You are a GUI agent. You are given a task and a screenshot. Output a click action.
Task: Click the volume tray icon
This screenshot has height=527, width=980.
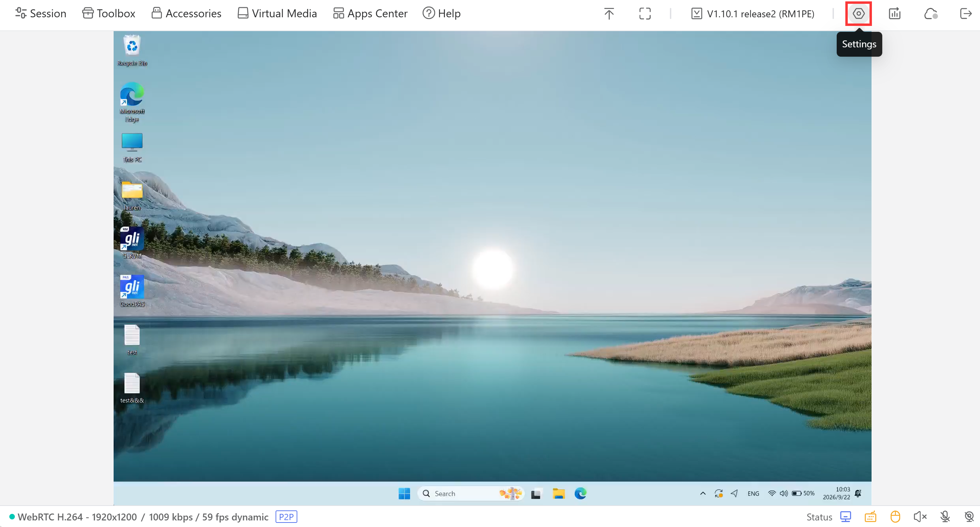point(784,493)
